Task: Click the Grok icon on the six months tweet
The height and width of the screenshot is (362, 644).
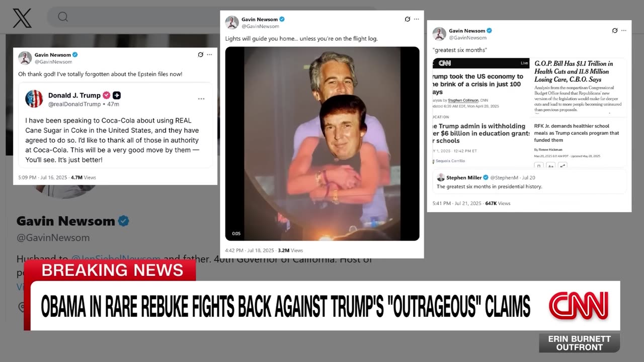Action: point(615,31)
